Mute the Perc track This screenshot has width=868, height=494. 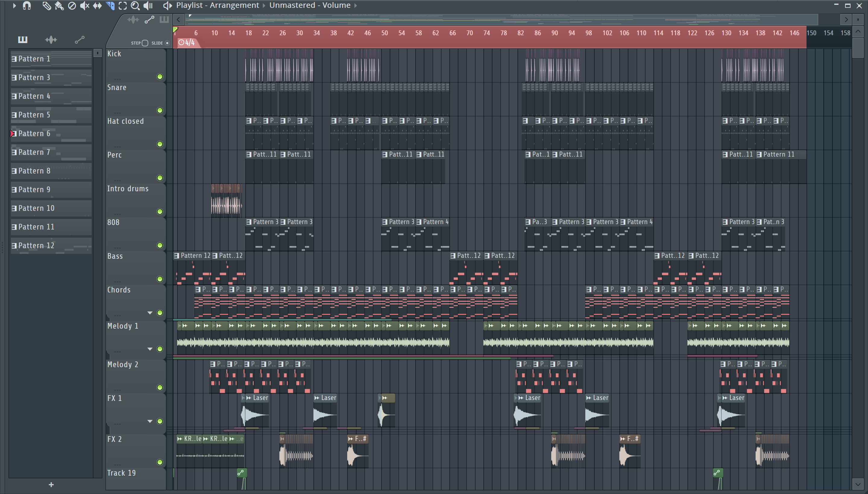(x=159, y=178)
